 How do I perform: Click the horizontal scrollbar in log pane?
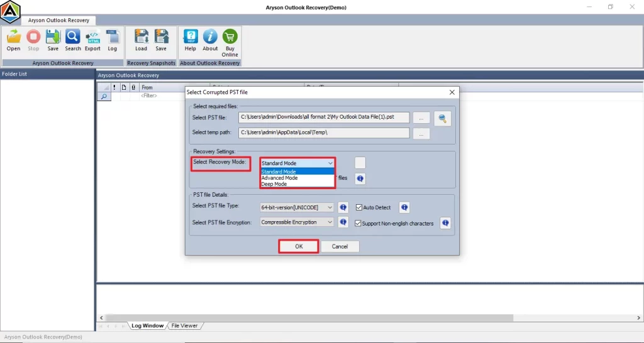click(309, 318)
